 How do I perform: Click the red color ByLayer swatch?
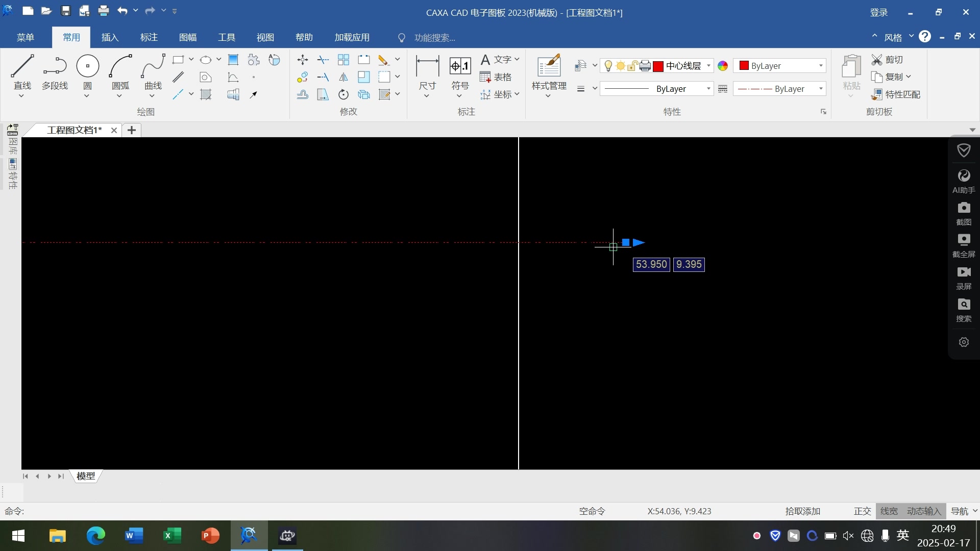744,65
